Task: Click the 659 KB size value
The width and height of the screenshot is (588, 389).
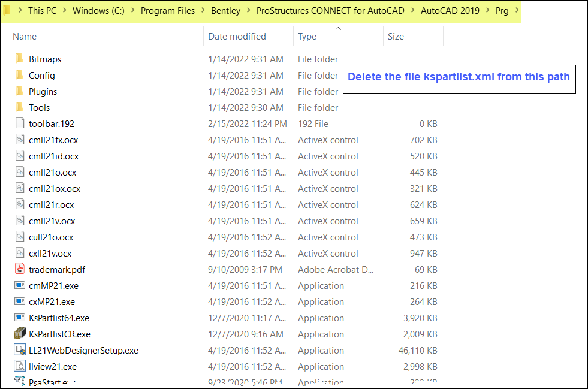Action: [x=424, y=221]
